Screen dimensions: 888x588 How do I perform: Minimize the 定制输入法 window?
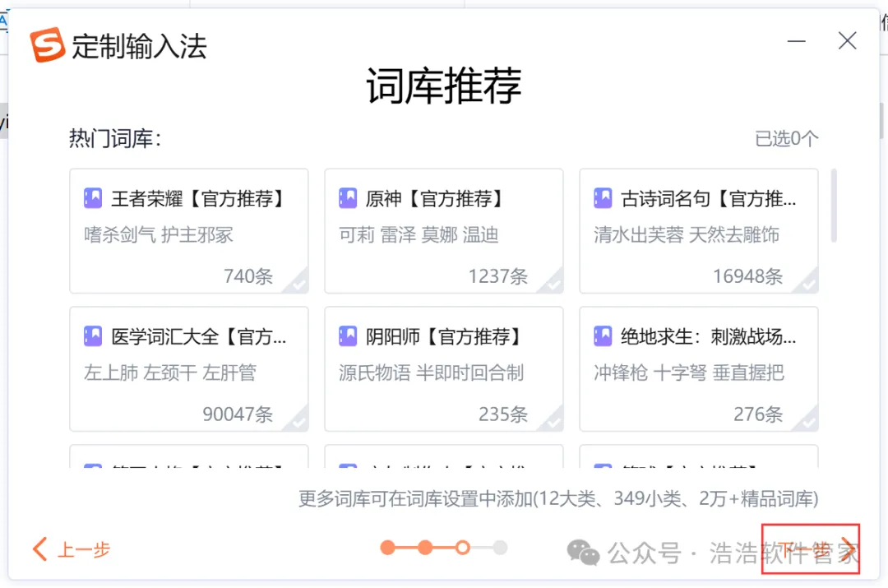(796, 41)
